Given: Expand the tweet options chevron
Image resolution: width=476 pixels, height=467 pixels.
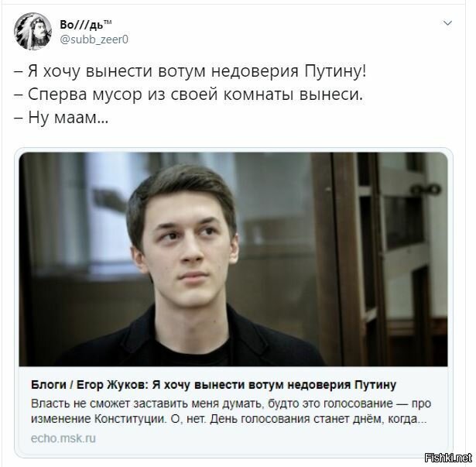Looking at the screenshot, I should coord(448,23).
